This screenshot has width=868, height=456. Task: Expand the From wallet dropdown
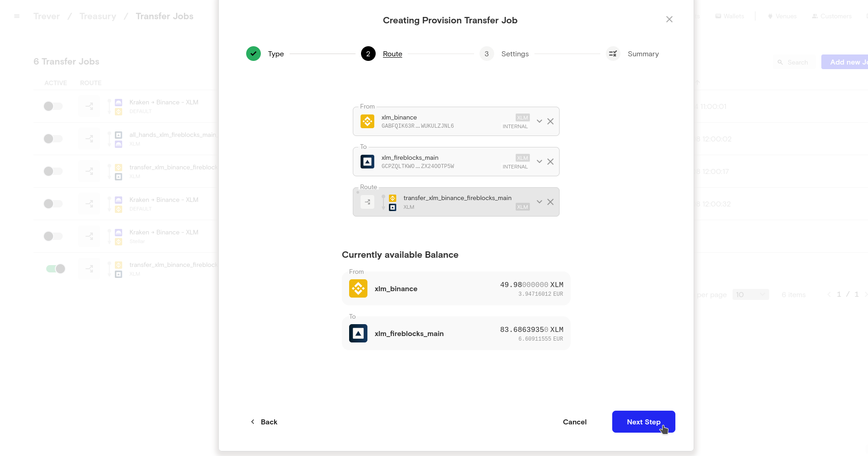(x=539, y=121)
